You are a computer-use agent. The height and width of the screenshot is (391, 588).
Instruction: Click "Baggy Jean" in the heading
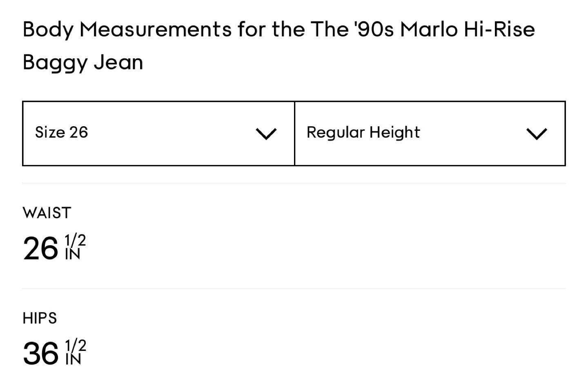pos(83,63)
